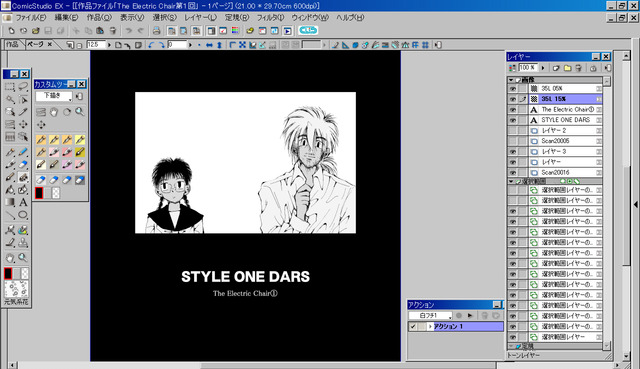This screenshot has width=640, height=369.
Task: Select the hand tool in main toolbox
Action: [x=10, y=258]
